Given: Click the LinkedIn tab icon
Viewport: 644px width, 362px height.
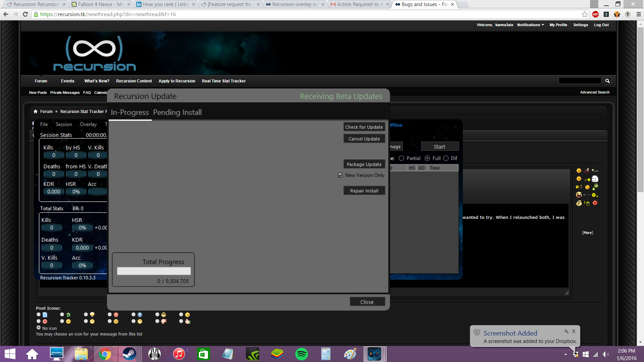Looking at the screenshot, I should (139, 4).
